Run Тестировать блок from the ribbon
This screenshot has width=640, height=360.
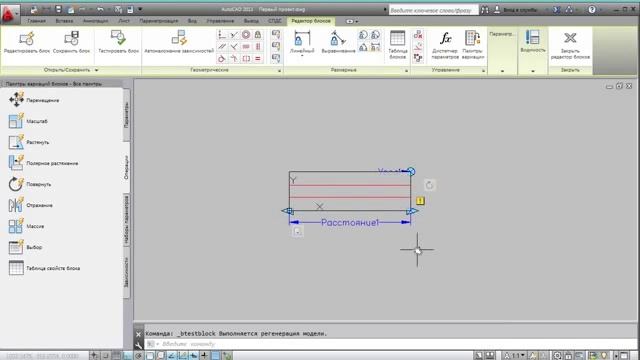click(x=118, y=42)
